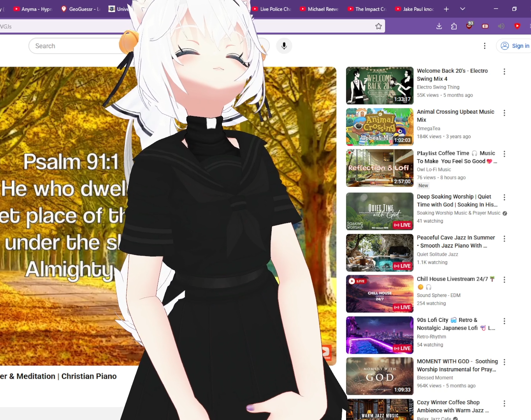Open MOMENT WITH GOD title link
531x420 pixels.
click(457, 366)
